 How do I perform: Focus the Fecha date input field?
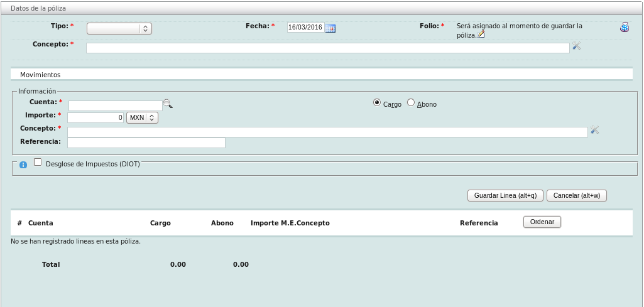(x=305, y=28)
